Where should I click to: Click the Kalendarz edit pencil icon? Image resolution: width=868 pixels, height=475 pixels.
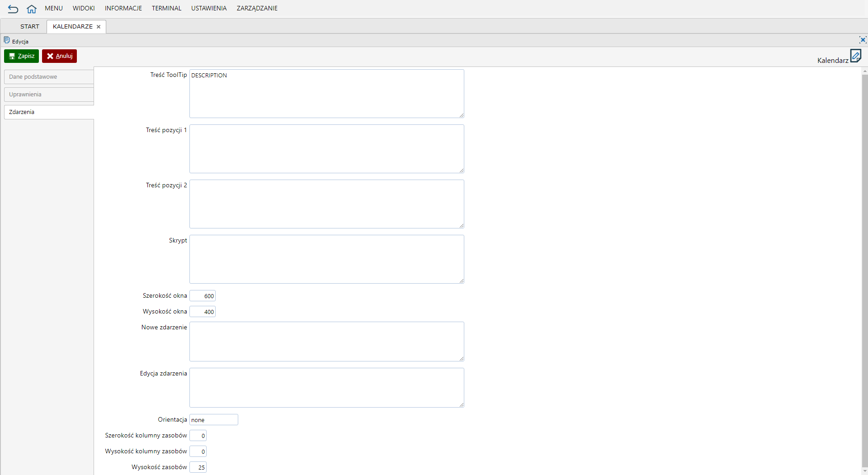tap(856, 56)
